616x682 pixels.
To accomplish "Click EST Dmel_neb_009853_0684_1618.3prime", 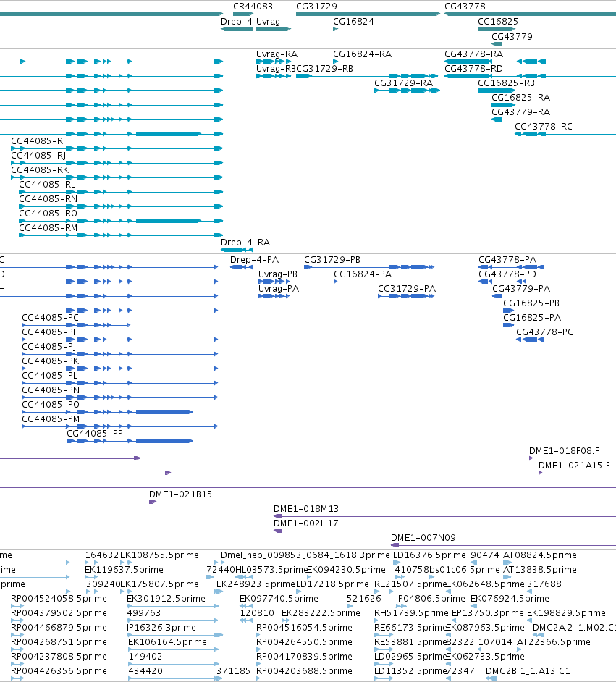I will 305,555.
